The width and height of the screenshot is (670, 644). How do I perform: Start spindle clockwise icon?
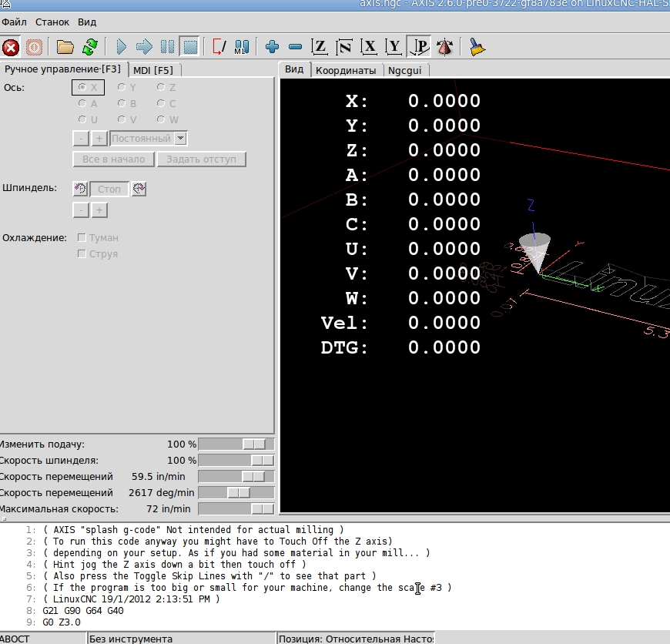[139, 189]
